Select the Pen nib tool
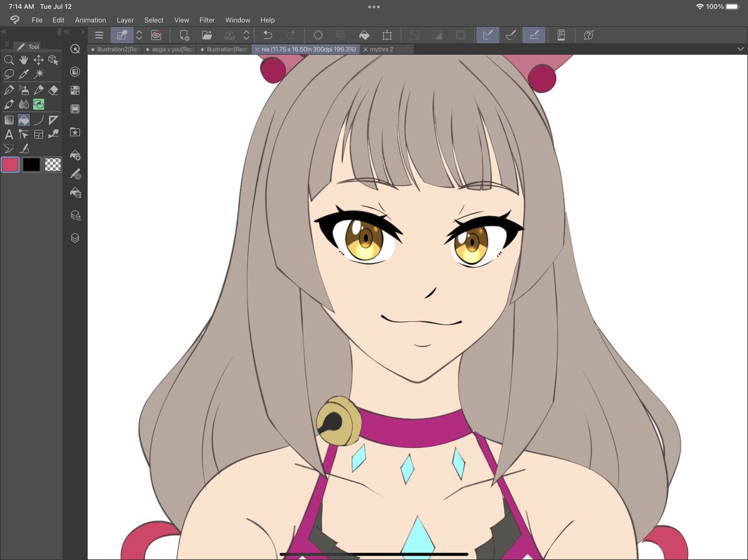Screen dimensions: 748x560 (9, 90)
